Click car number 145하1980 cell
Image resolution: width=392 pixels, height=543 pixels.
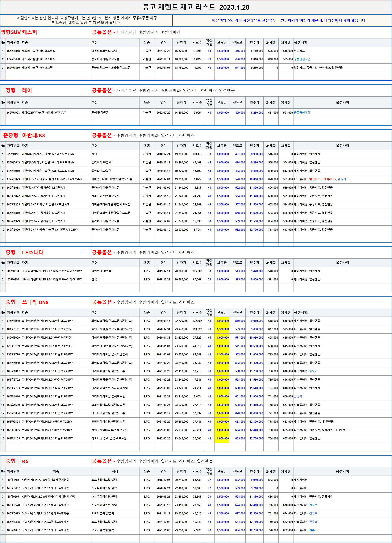(13, 321)
